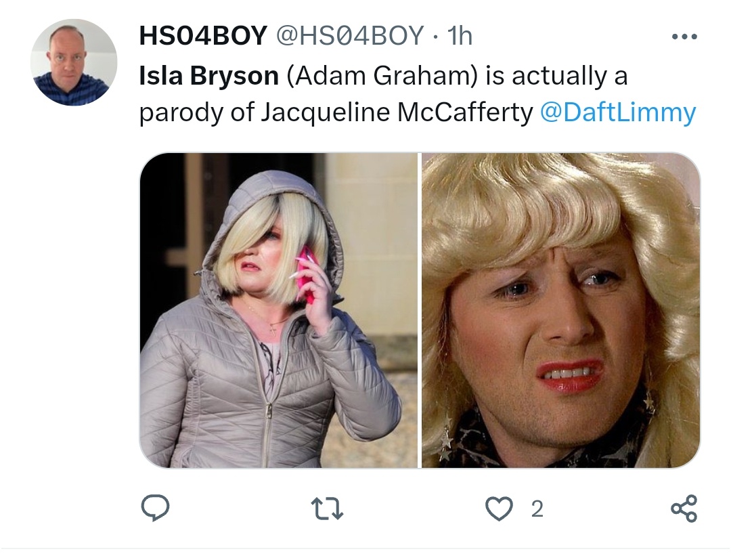Screen dimensions: 731x560
Task: Click the red lips in the right photo
Action: [x=567, y=376]
